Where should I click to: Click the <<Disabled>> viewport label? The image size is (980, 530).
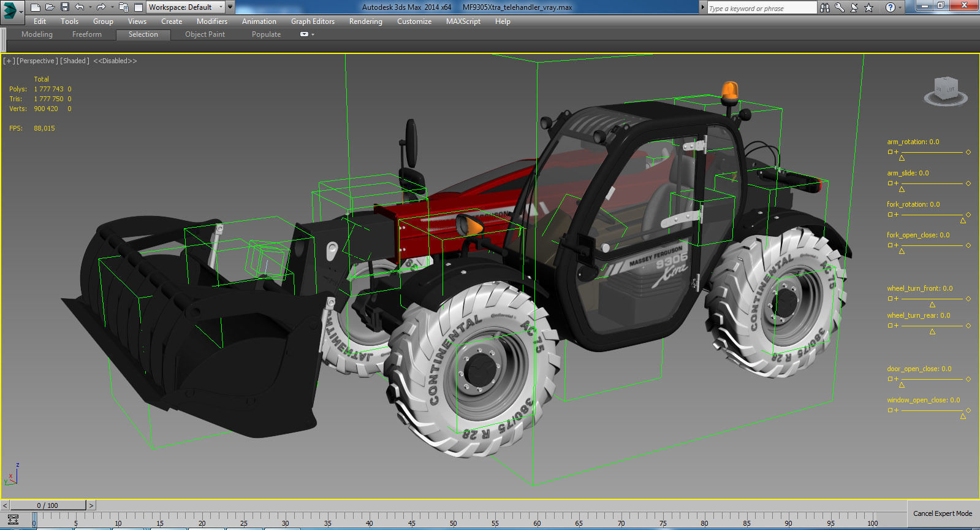click(115, 61)
